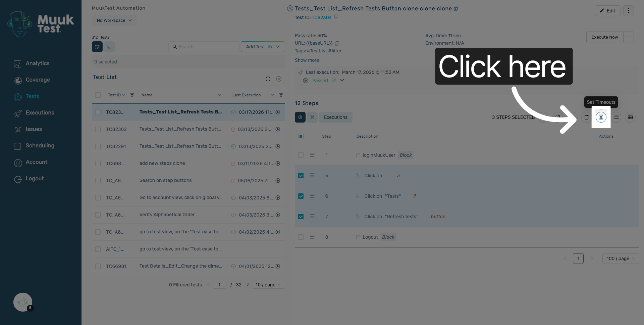
Task: Uncheck the checkbox for step 6 Click on "Tests"
Action: point(301,196)
